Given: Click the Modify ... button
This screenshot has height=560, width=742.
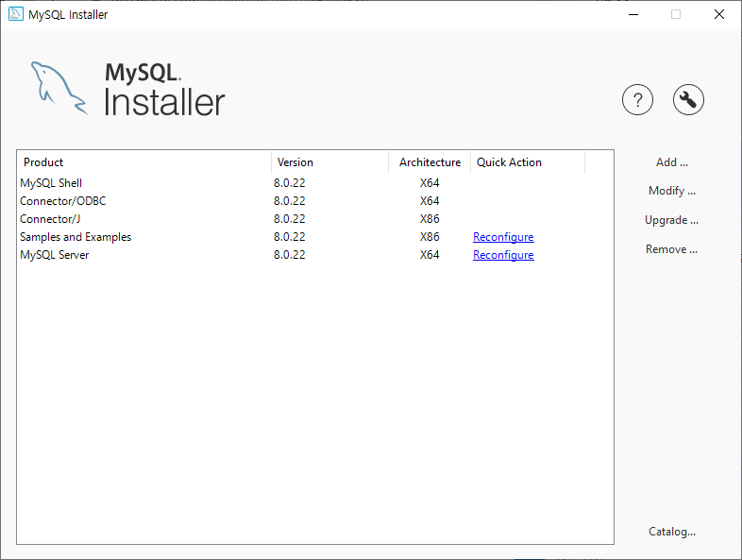Looking at the screenshot, I should pyautogui.click(x=671, y=191).
